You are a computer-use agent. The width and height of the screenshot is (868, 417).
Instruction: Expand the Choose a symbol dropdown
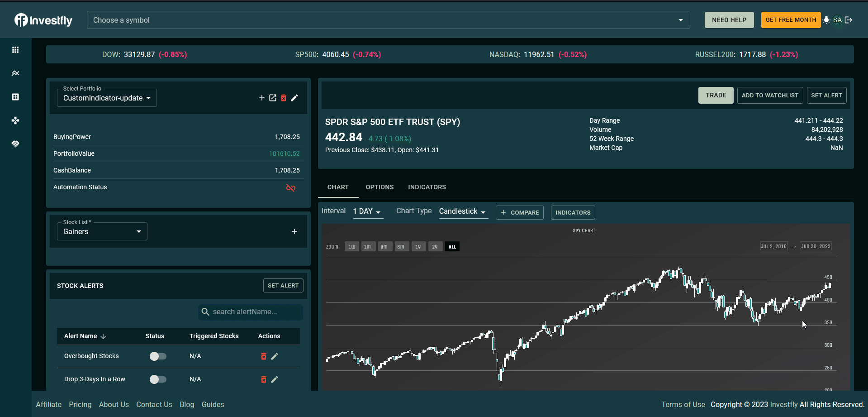pyautogui.click(x=681, y=20)
